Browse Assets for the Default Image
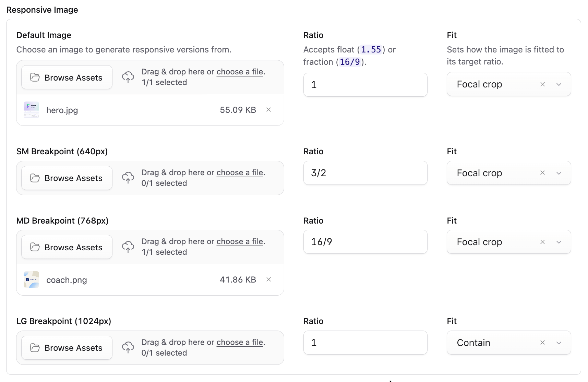The width and height of the screenshot is (588, 382). [67, 77]
